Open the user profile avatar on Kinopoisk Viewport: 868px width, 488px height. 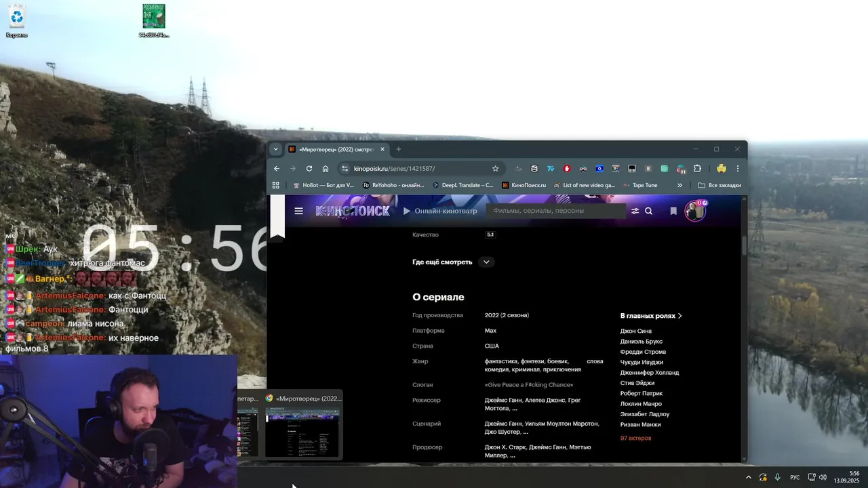695,211
